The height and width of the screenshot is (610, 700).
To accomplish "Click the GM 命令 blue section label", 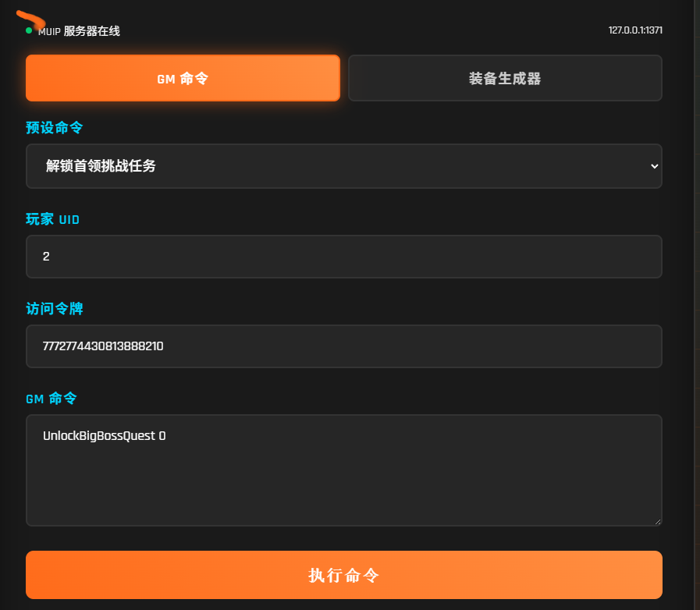I will coord(51,399).
